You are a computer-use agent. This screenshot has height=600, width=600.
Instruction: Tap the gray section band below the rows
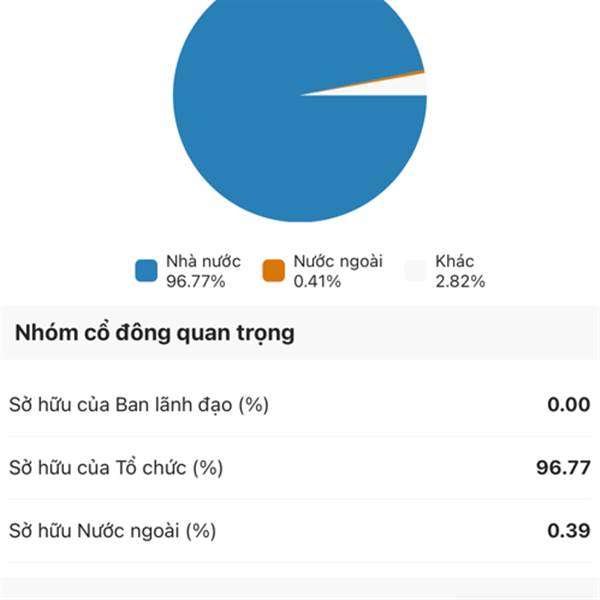(x=300, y=589)
